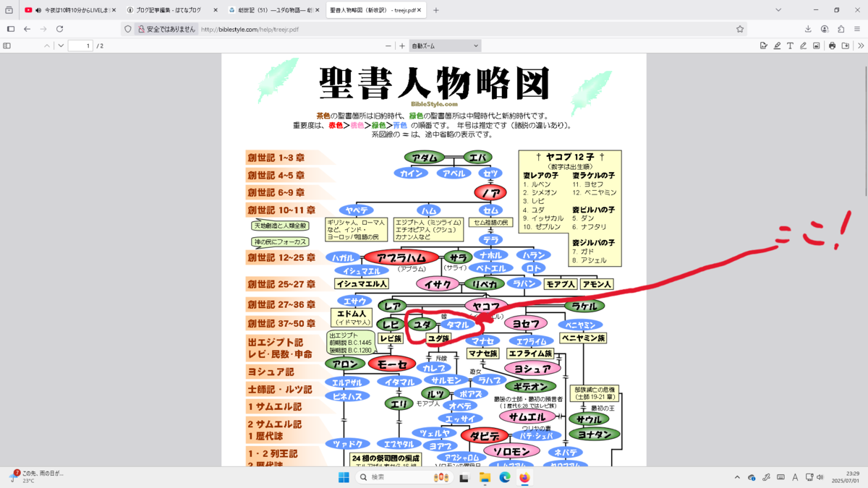The width and height of the screenshot is (868, 488).
Task: Open the 自動ズーム zoom dropdown
Action: click(445, 46)
